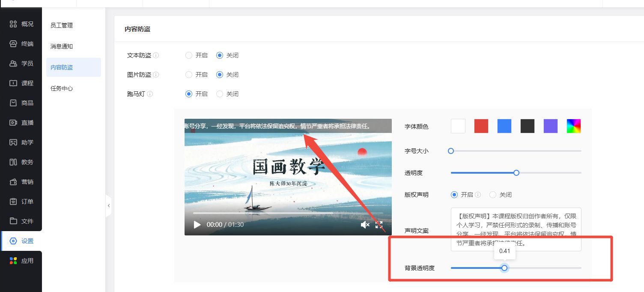Open the 直播 live stream icon

pyautogui.click(x=13, y=123)
